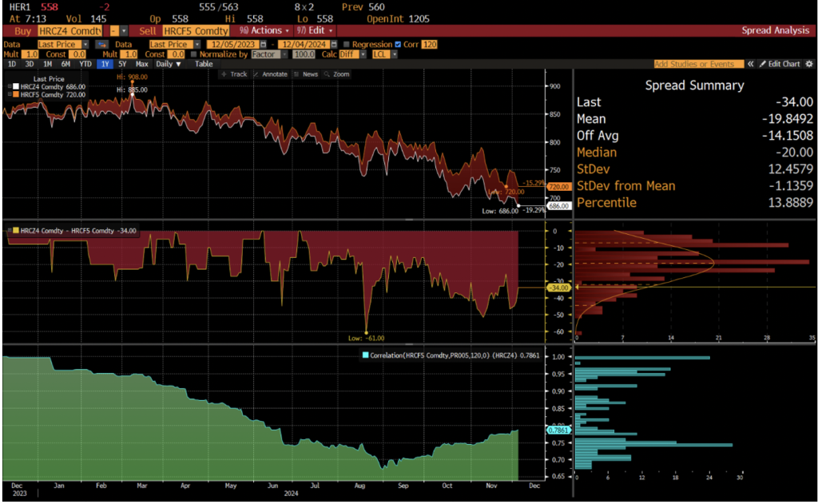
Task: Enable the Regression checkbox
Action: [x=346, y=45]
